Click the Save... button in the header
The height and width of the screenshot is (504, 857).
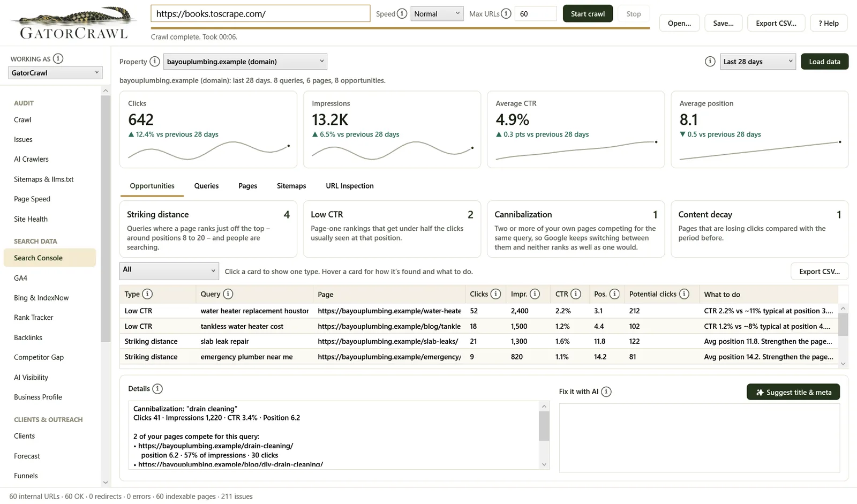coord(723,23)
